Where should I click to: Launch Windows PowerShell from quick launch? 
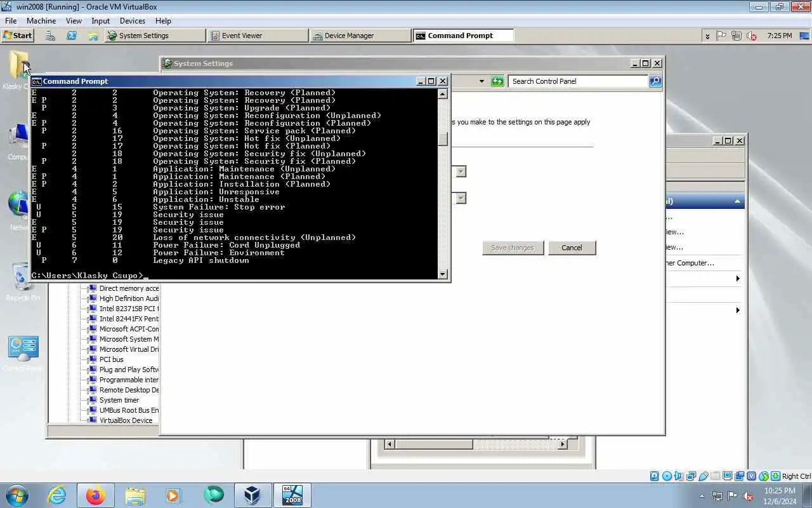pyautogui.click(x=72, y=36)
